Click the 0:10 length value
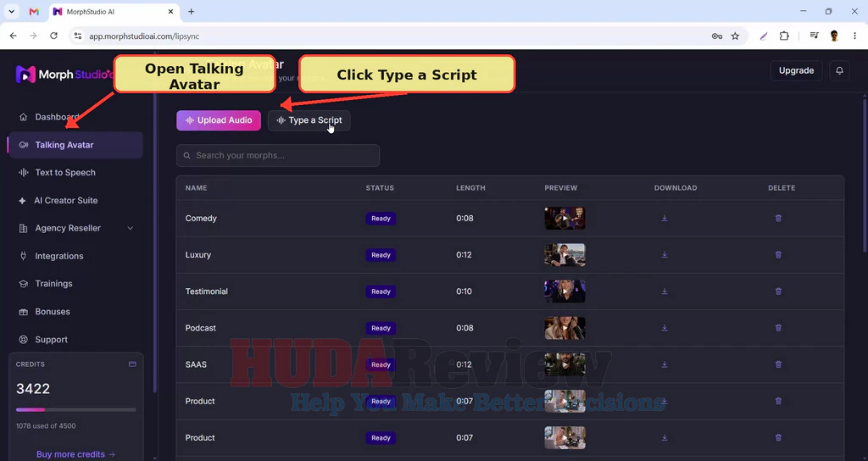Screen dimensions: 868x461 464,292
